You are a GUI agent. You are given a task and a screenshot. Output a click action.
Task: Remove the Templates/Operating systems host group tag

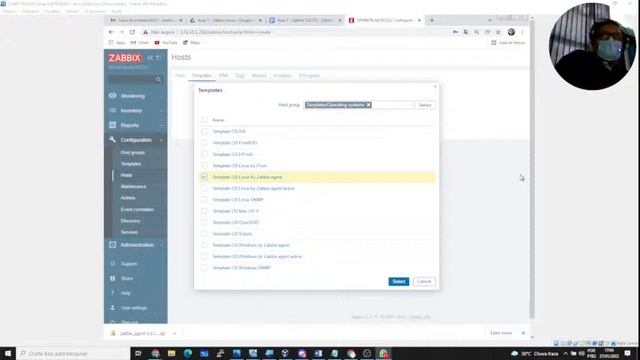(x=368, y=105)
